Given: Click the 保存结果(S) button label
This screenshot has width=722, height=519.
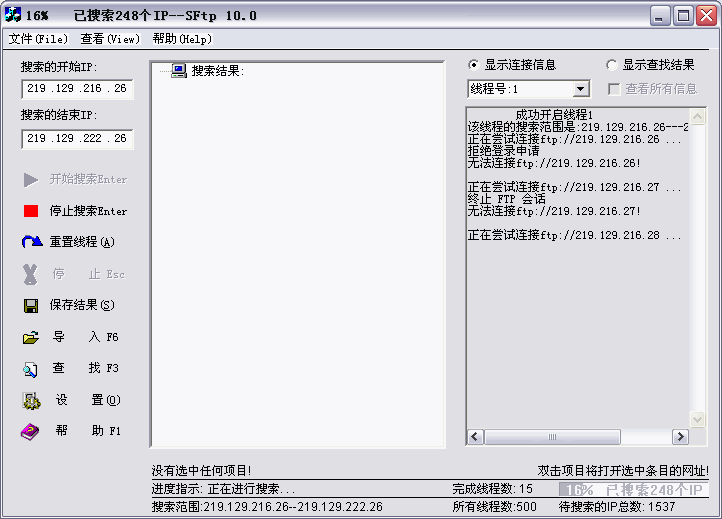Looking at the screenshot, I should tap(82, 305).
